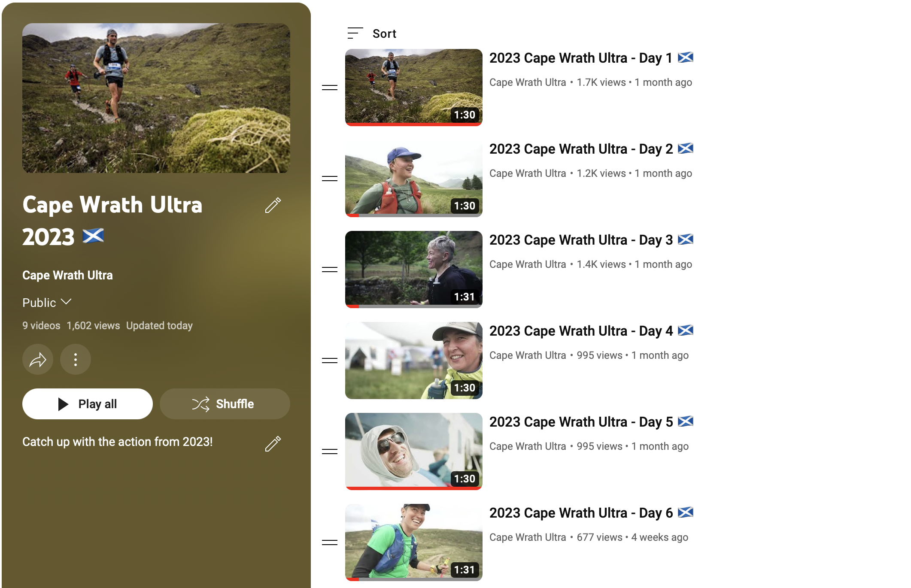This screenshot has height=588, width=911.
Task: Grab the drag handle beside Day 1 video
Action: 330,88
